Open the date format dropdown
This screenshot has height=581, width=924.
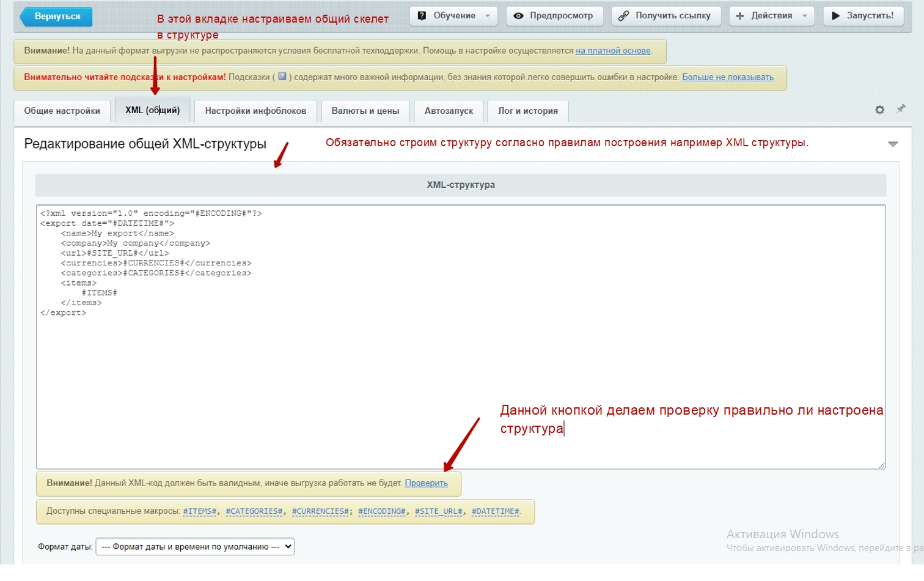[195, 547]
